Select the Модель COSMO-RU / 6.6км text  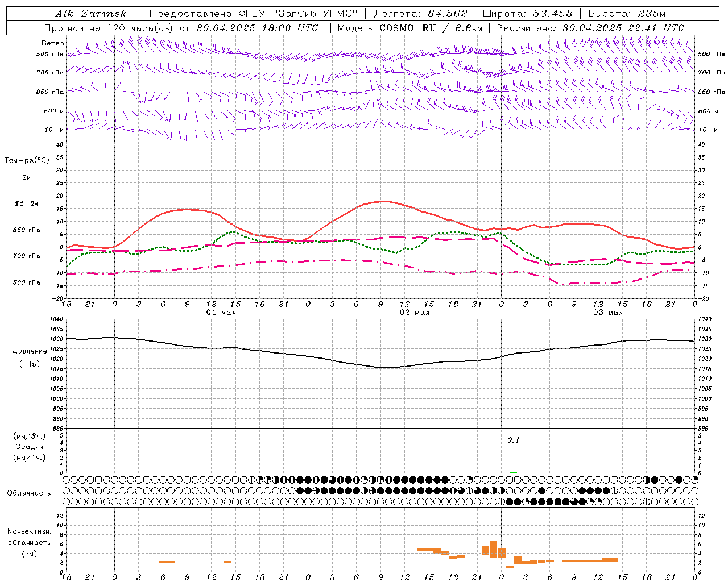[410, 28]
